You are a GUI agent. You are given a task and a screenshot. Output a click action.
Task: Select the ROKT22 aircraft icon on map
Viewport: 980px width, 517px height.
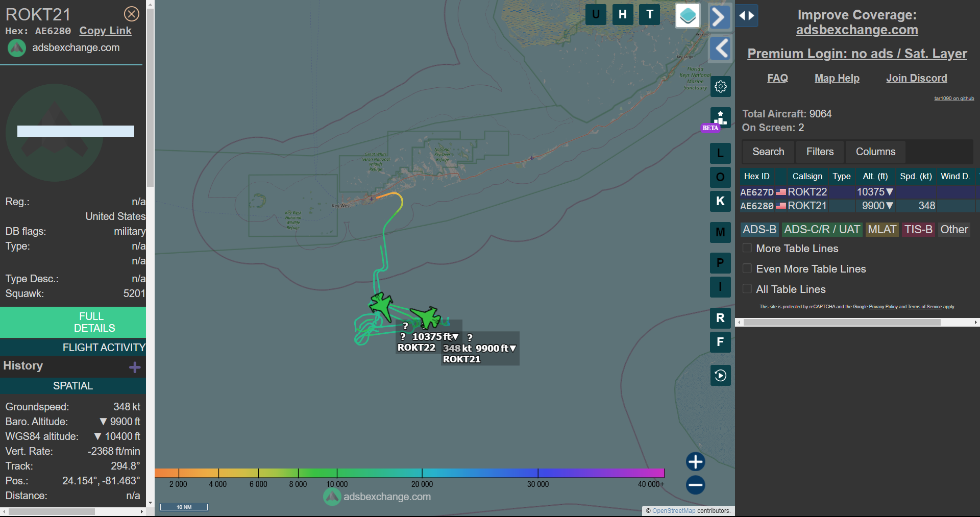tap(381, 306)
